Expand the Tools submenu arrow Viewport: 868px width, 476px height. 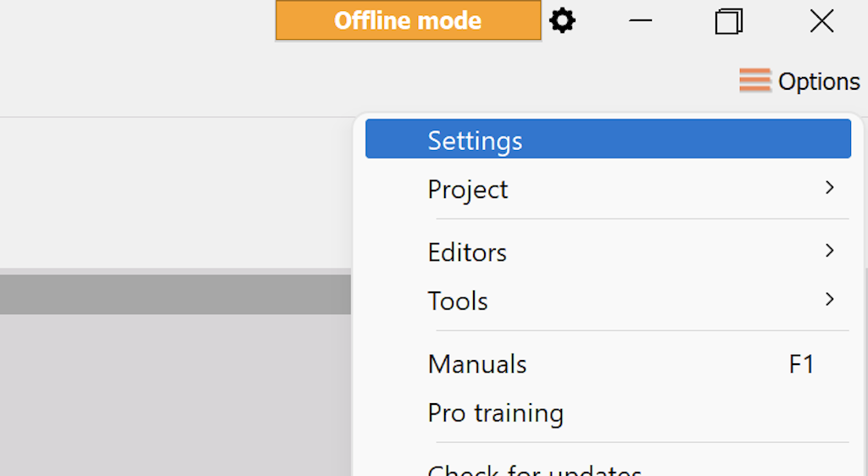point(829,299)
